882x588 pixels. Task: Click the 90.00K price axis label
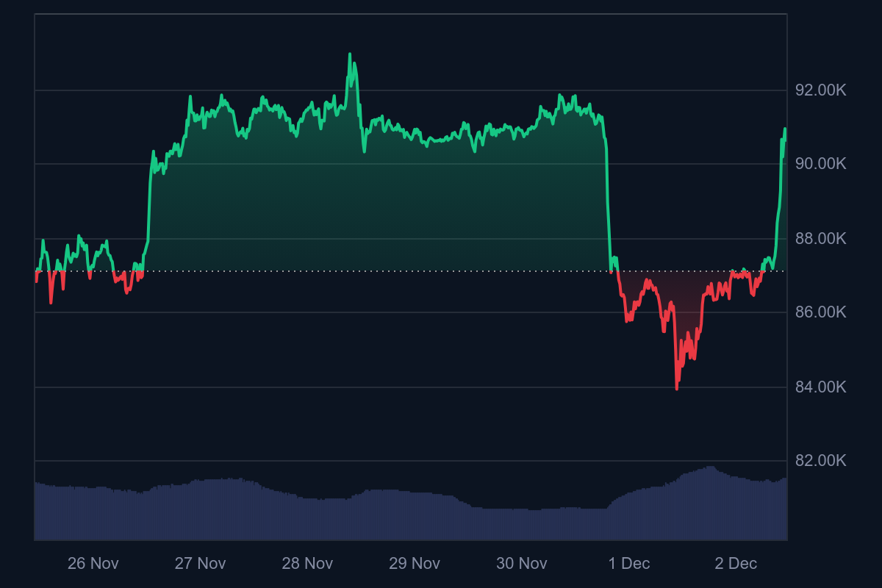[x=821, y=164]
